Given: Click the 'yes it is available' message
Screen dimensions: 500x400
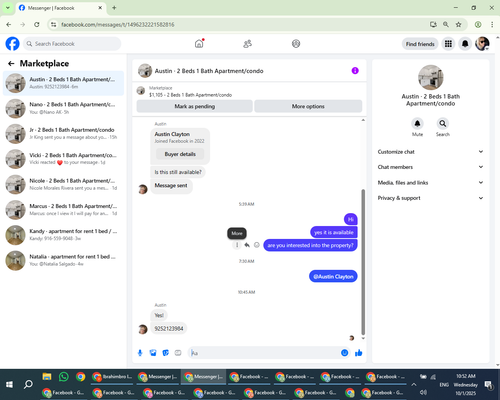Looking at the screenshot, I should 334,232.
